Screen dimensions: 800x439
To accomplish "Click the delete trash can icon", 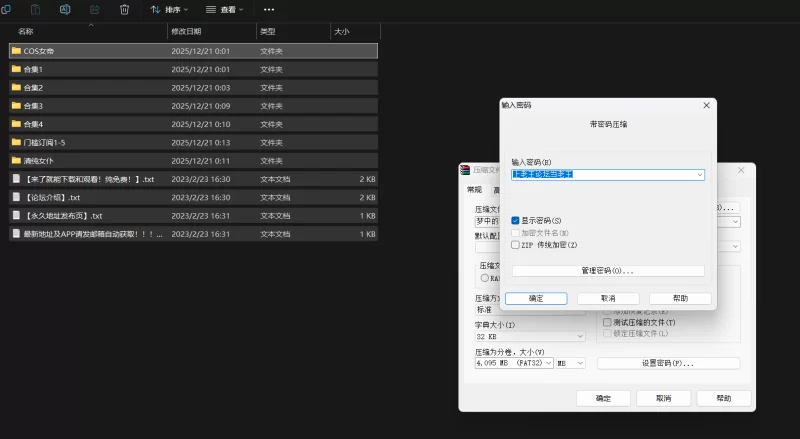I will tap(124, 9).
